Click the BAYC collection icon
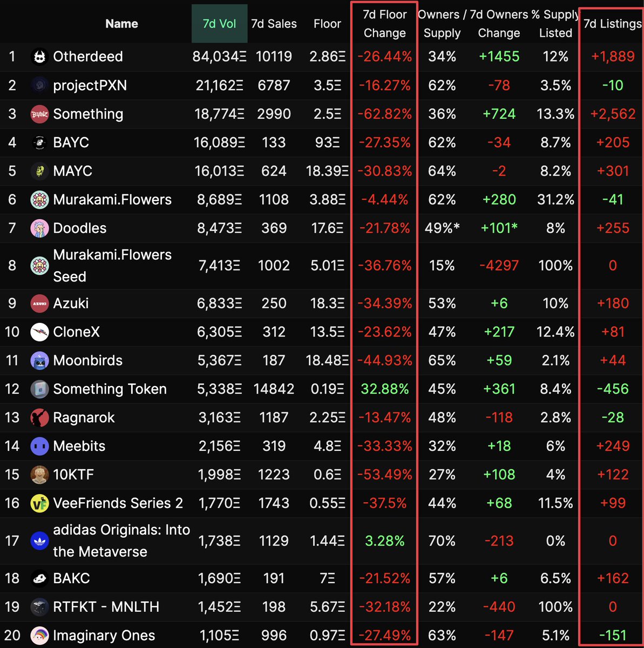This screenshot has width=644, height=648. (39, 143)
